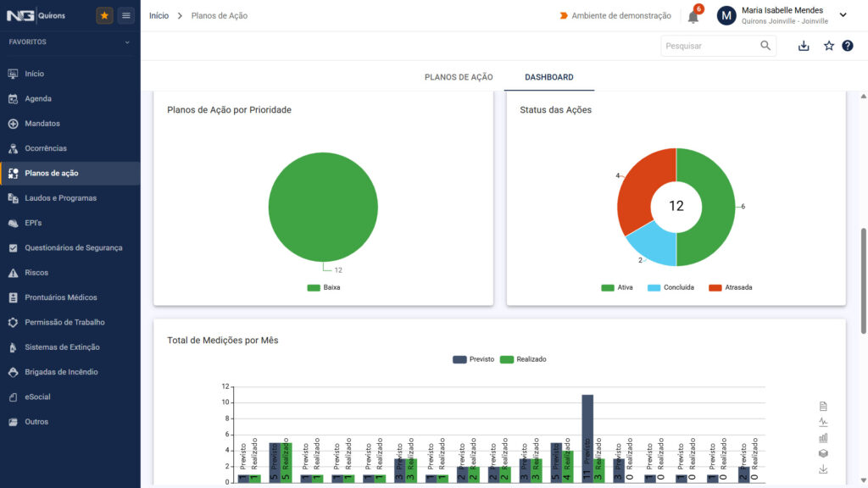Viewport: 868px width, 488px height.
Task: Switch chart to line view icon
Action: [x=823, y=422]
